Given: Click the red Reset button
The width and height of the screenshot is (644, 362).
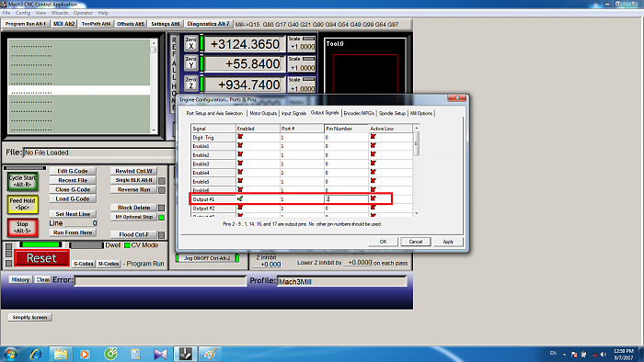Looking at the screenshot, I should (x=41, y=258).
